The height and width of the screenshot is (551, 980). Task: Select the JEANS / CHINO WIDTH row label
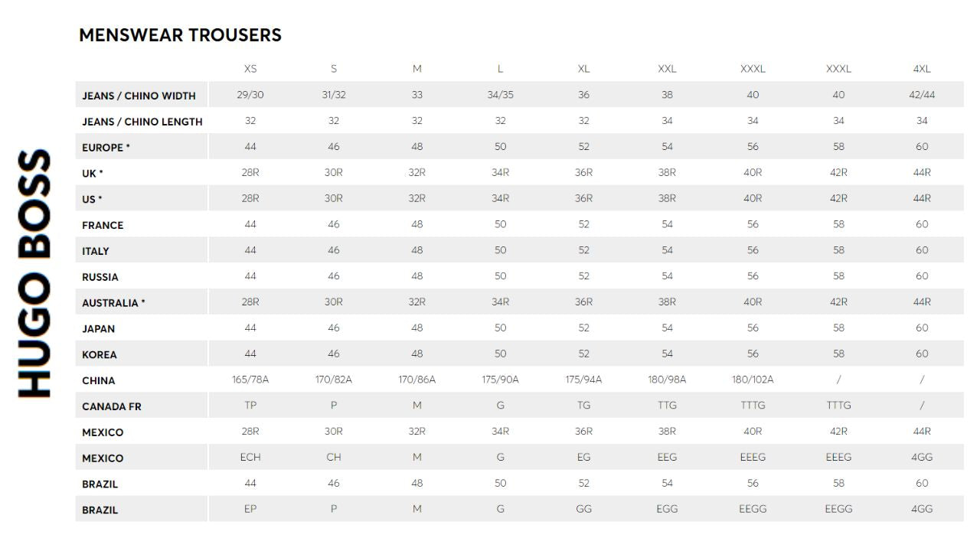(x=139, y=96)
